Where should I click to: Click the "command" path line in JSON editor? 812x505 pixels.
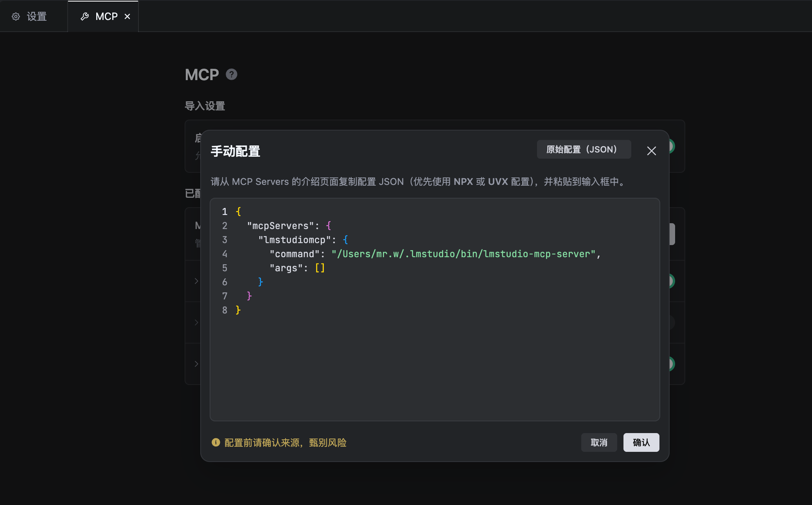point(463,254)
